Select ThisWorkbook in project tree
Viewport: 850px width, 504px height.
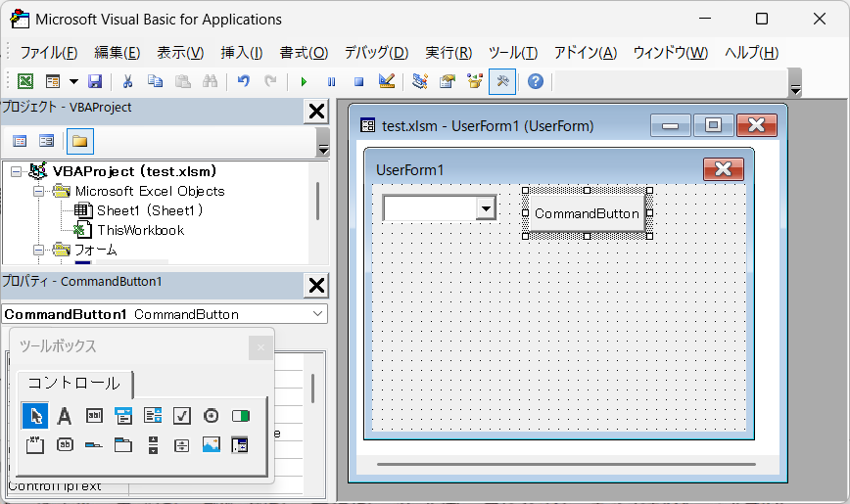pyautogui.click(x=141, y=230)
